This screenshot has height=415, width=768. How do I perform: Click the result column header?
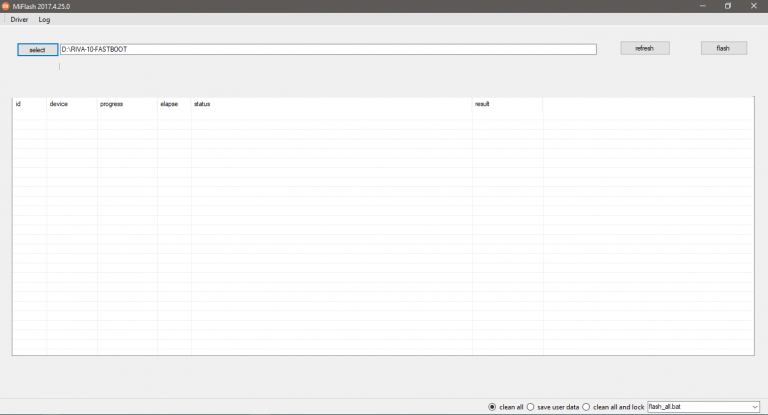[x=482, y=104]
